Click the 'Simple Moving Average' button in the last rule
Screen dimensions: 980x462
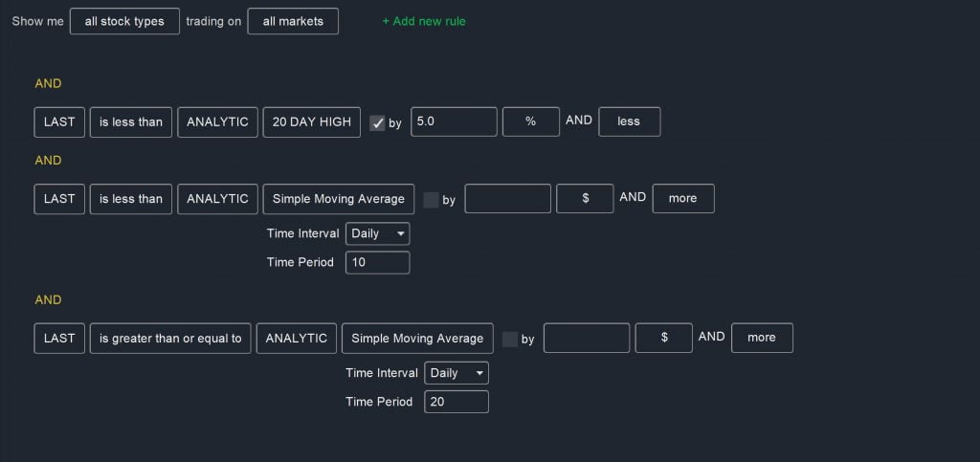tap(417, 339)
